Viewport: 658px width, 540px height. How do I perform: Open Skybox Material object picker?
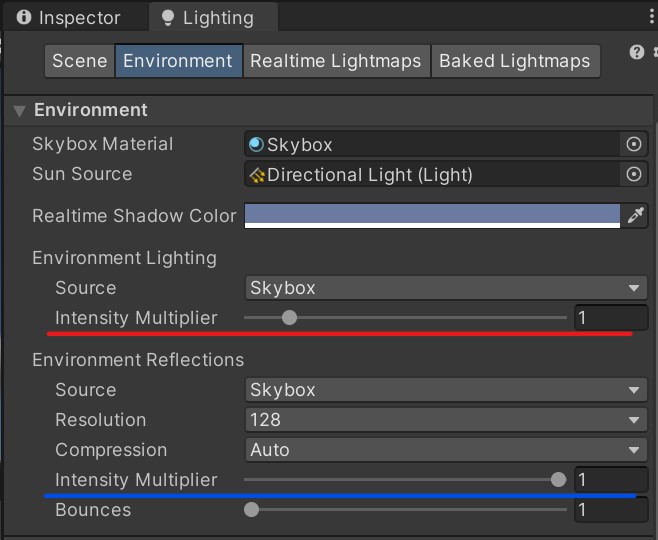tap(634, 144)
